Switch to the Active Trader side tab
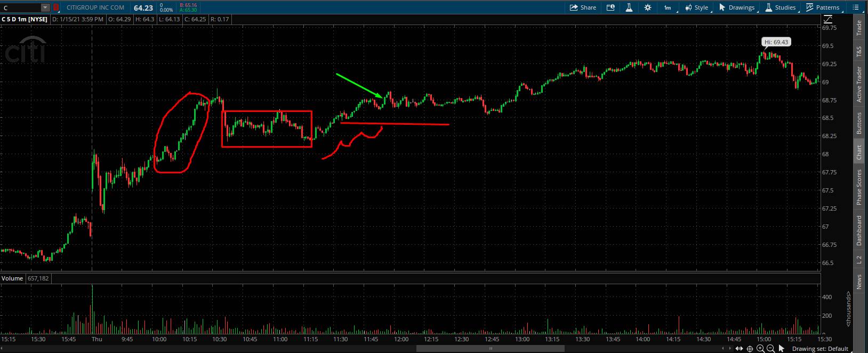868x353 pixels. pos(859,85)
